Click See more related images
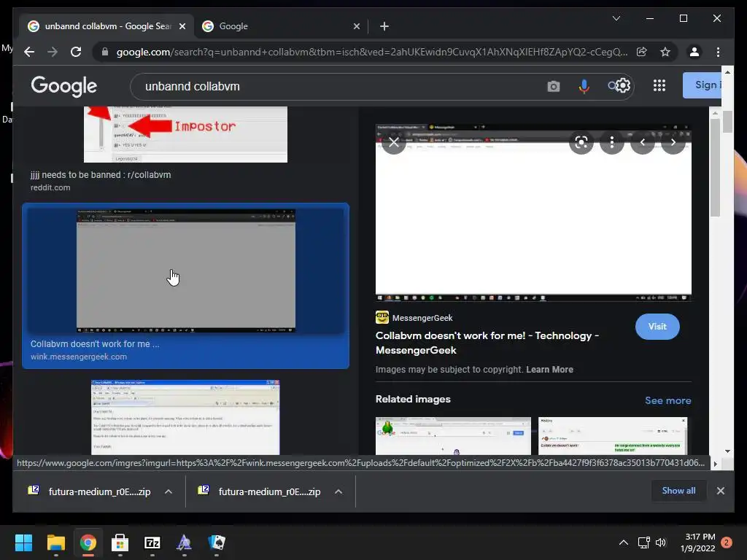 [x=667, y=400]
